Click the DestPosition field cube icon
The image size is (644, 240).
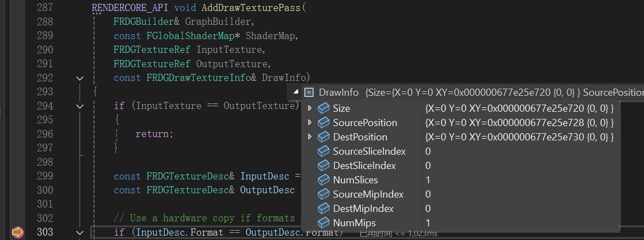324,137
